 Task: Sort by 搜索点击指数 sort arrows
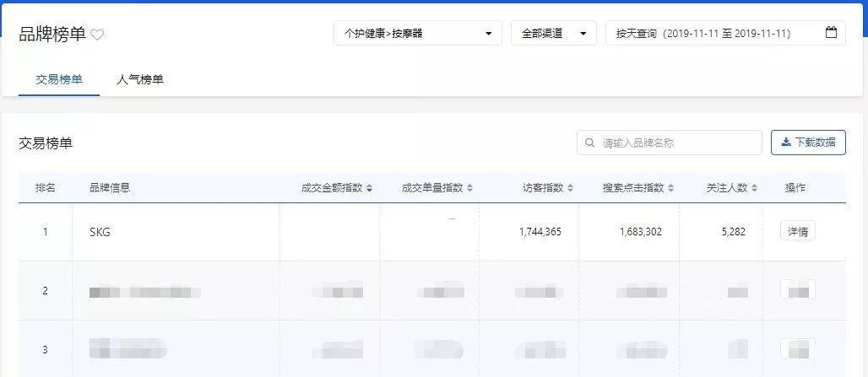[670, 188]
